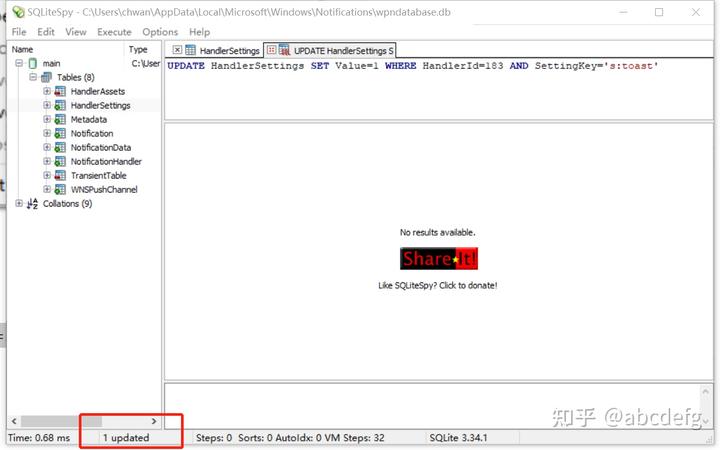The height and width of the screenshot is (450, 720).
Task: Click 'Time: 0.68 ms' in status bar
Action: tap(39, 438)
